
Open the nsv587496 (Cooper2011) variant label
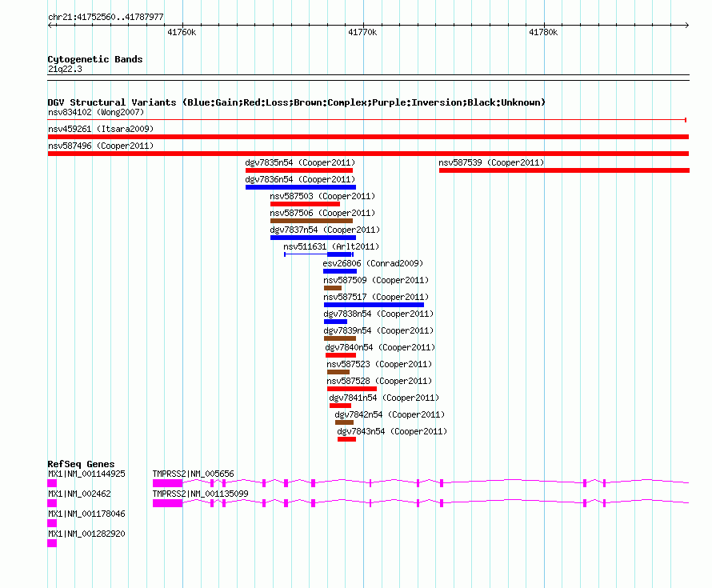coord(101,146)
